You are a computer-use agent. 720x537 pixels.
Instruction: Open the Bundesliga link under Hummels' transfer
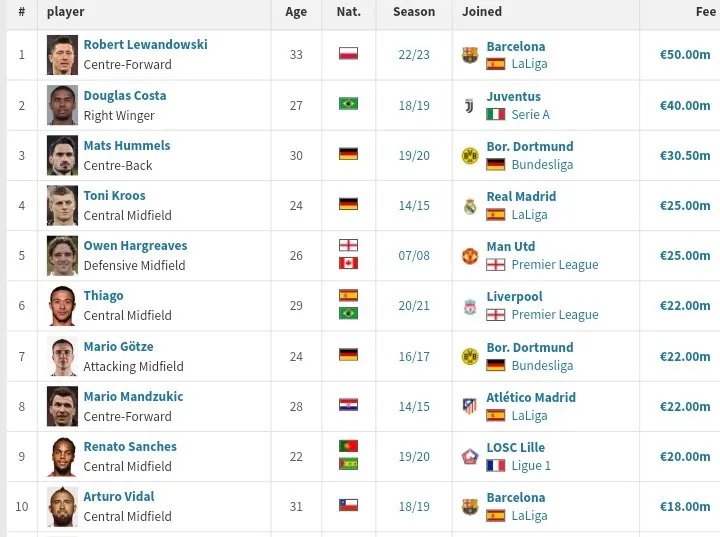point(542,165)
